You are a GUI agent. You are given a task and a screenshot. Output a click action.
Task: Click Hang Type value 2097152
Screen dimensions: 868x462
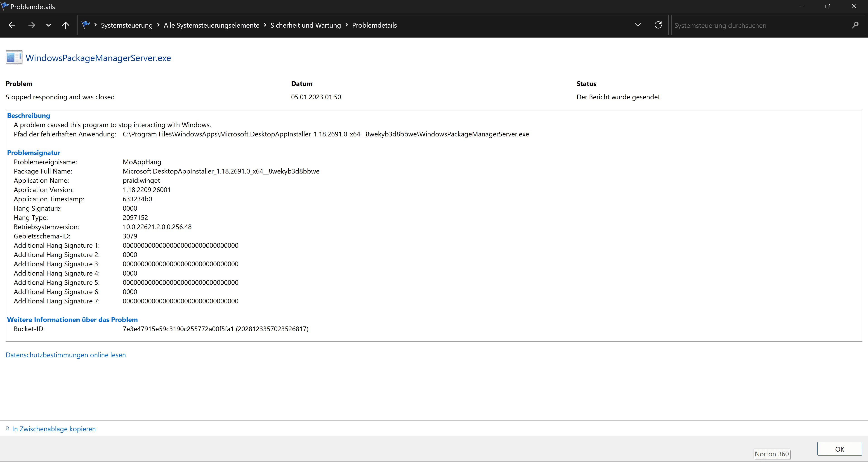(x=135, y=217)
